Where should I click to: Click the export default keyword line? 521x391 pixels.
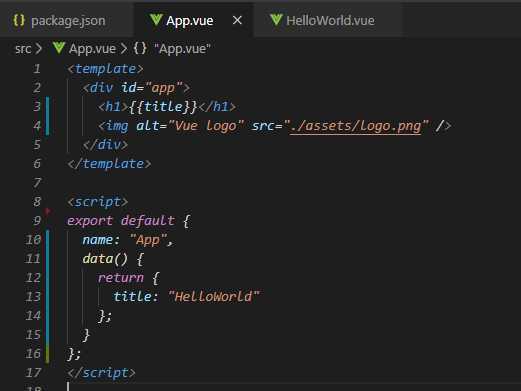(x=129, y=221)
